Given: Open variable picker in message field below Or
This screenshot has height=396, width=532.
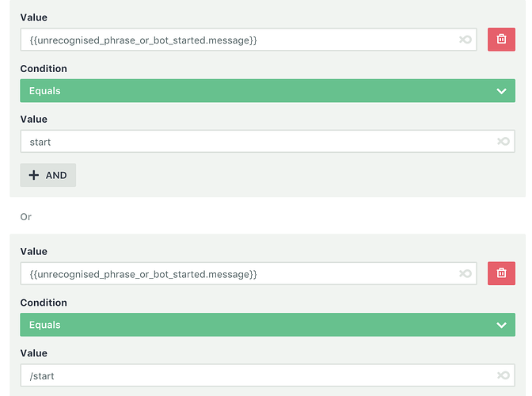Looking at the screenshot, I should click(465, 273).
